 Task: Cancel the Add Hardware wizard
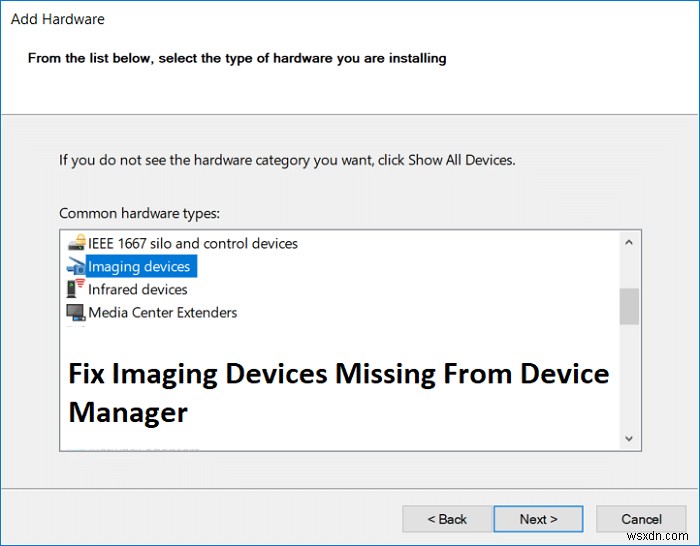point(641,519)
